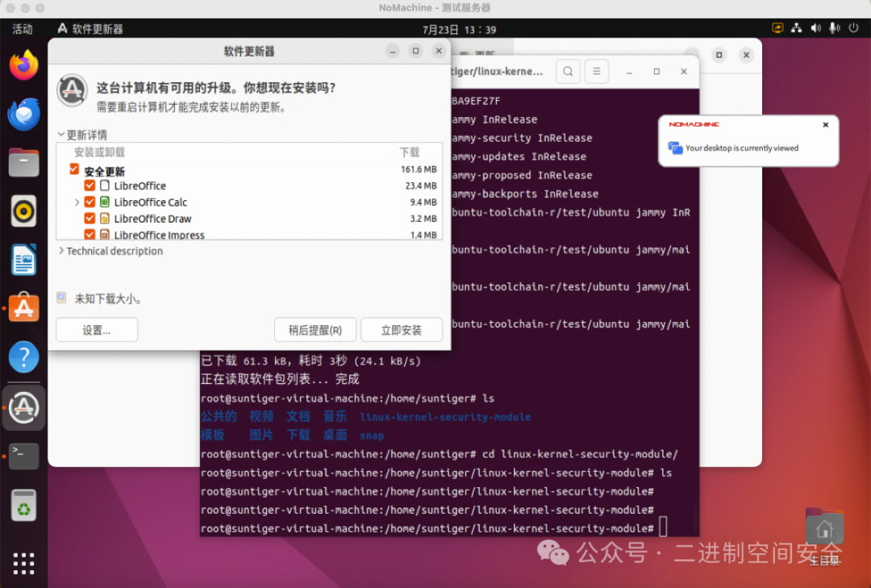Open the 活动 activities overview
This screenshot has width=871, height=588.
[x=23, y=29]
